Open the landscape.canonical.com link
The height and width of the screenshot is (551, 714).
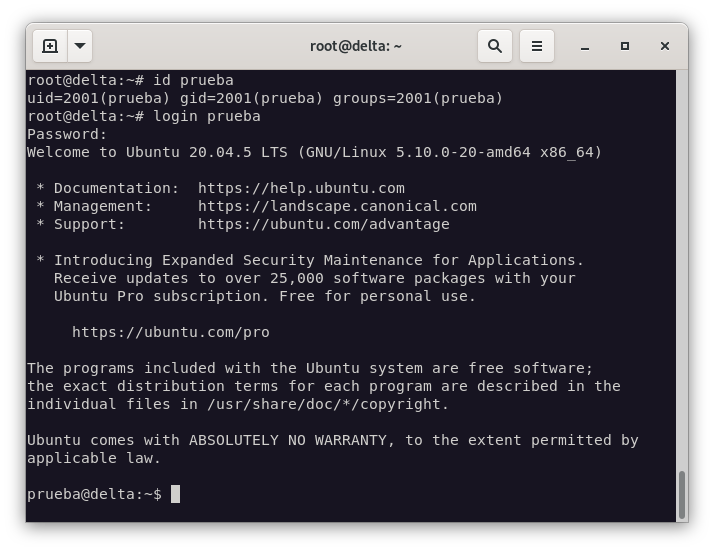[337, 206]
